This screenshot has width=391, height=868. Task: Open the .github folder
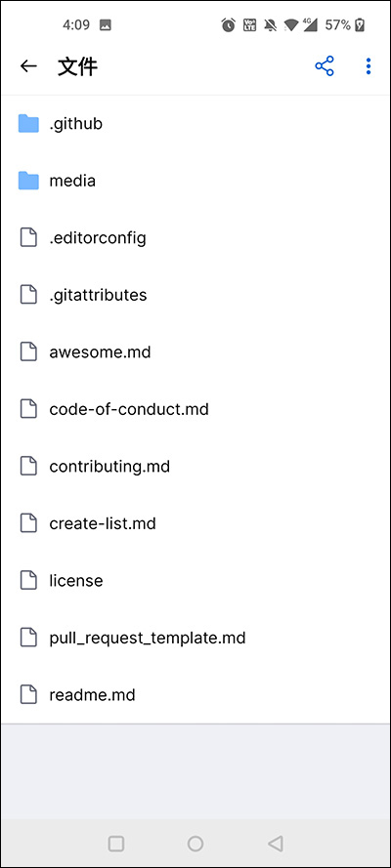195,123
